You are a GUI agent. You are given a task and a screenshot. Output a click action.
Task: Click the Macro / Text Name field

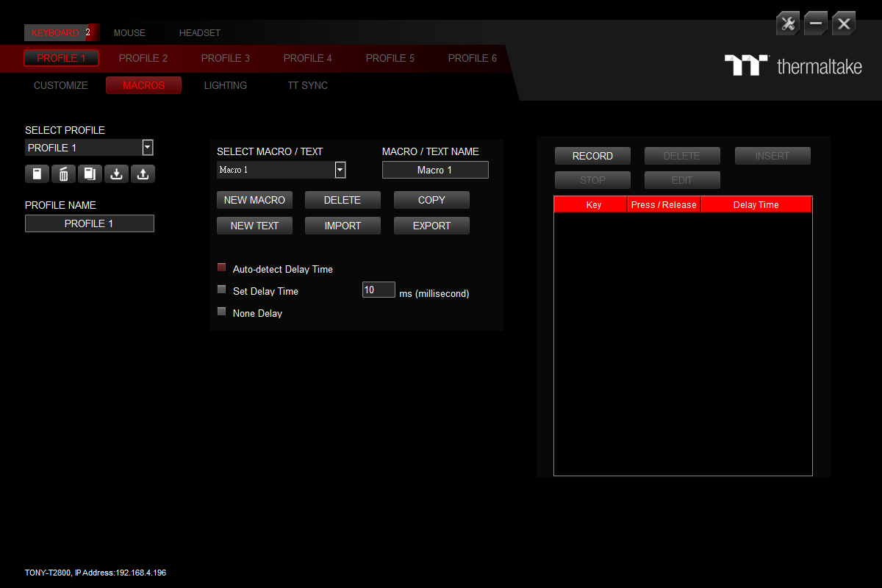[435, 170]
